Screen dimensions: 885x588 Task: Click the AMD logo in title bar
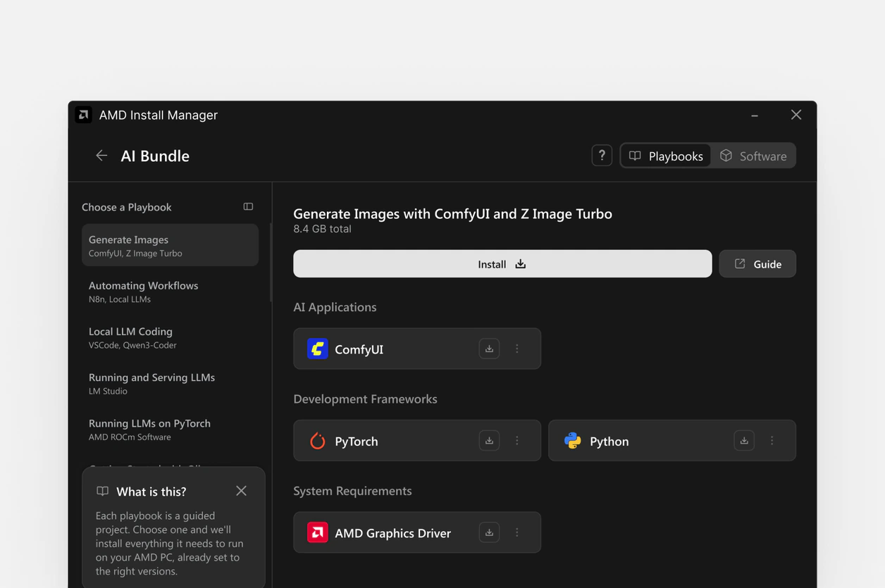pyautogui.click(x=84, y=115)
